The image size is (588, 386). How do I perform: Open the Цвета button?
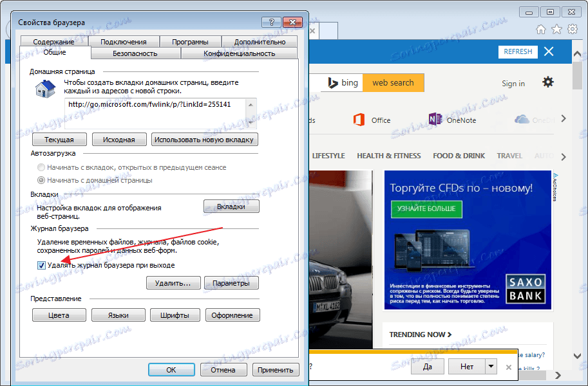click(59, 315)
